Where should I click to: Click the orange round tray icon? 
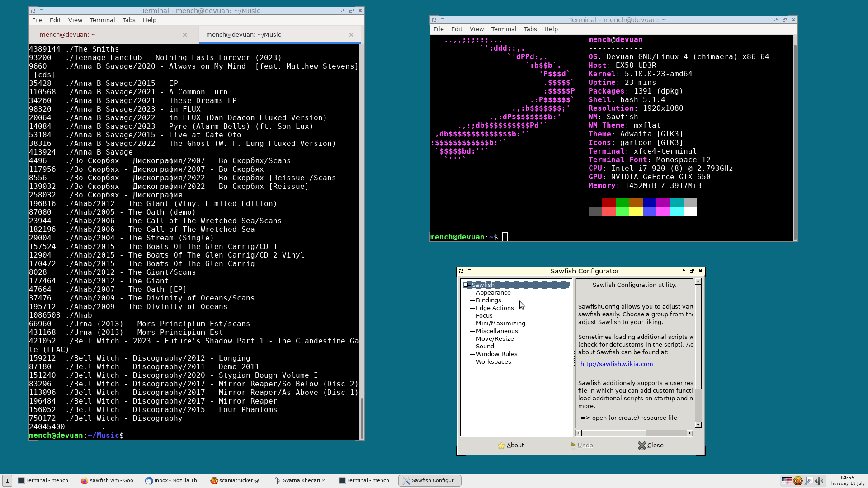[798, 480]
